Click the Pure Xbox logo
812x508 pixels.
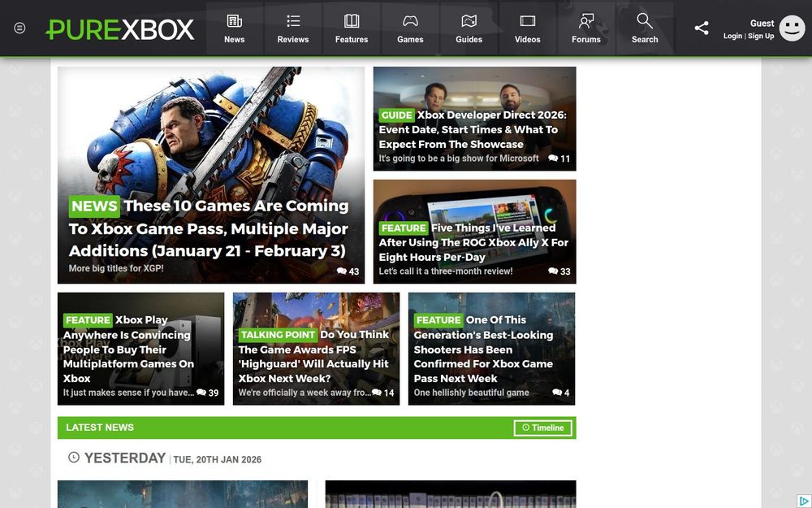tap(119, 29)
